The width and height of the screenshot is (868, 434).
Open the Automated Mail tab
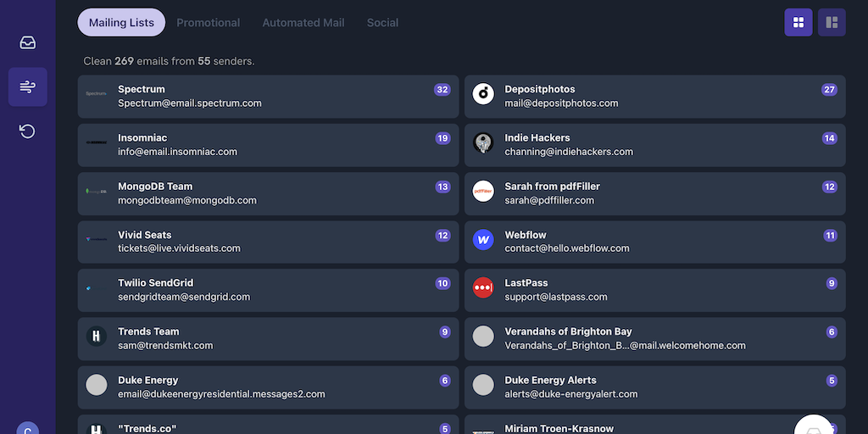point(303,23)
